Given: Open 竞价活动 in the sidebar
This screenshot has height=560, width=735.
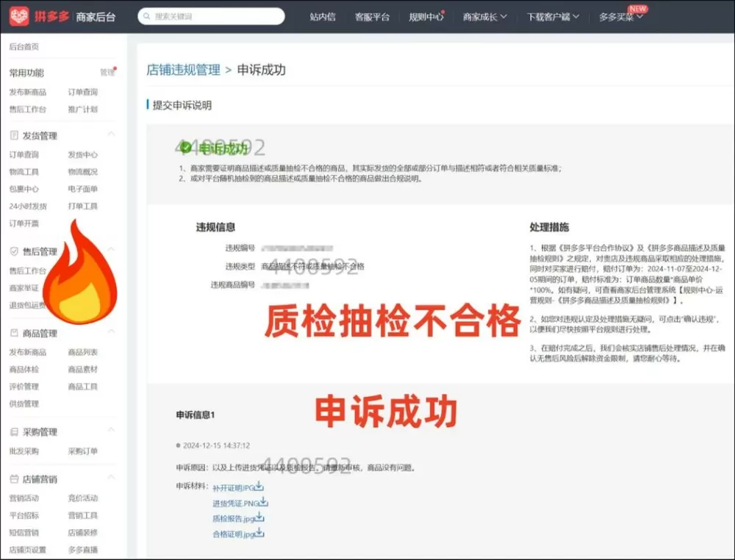Looking at the screenshot, I should 83,498.
